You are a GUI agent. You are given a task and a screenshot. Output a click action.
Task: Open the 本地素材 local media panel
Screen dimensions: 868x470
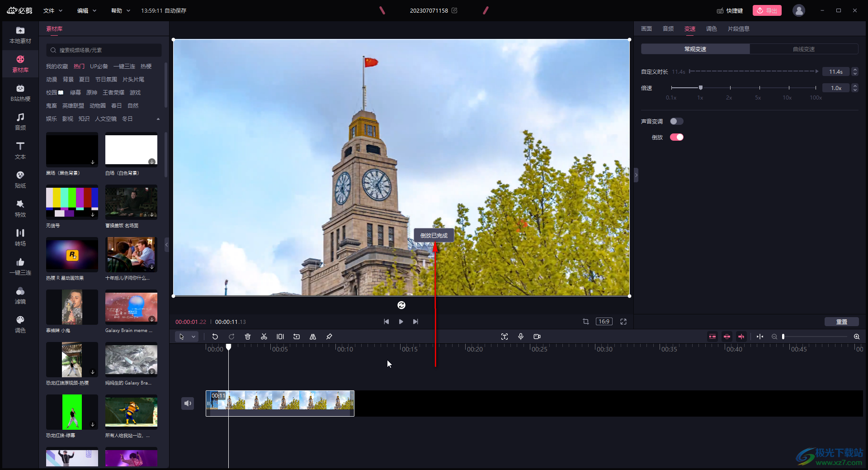click(x=20, y=35)
